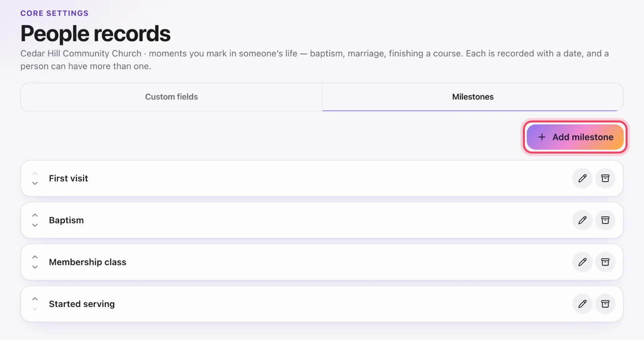Image resolution: width=644 pixels, height=340 pixels.
Task: Click the Membership class milestone name
Action: (x=88, y=262)
